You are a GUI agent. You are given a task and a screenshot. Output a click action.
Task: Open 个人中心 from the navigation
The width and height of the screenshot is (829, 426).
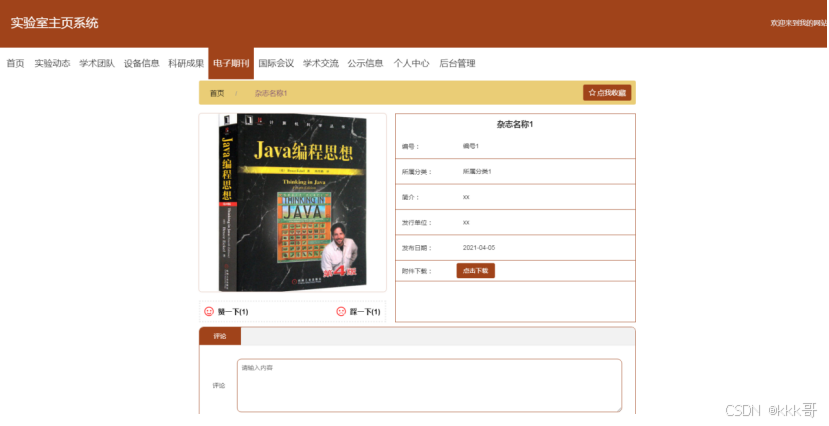pos(411,63)
